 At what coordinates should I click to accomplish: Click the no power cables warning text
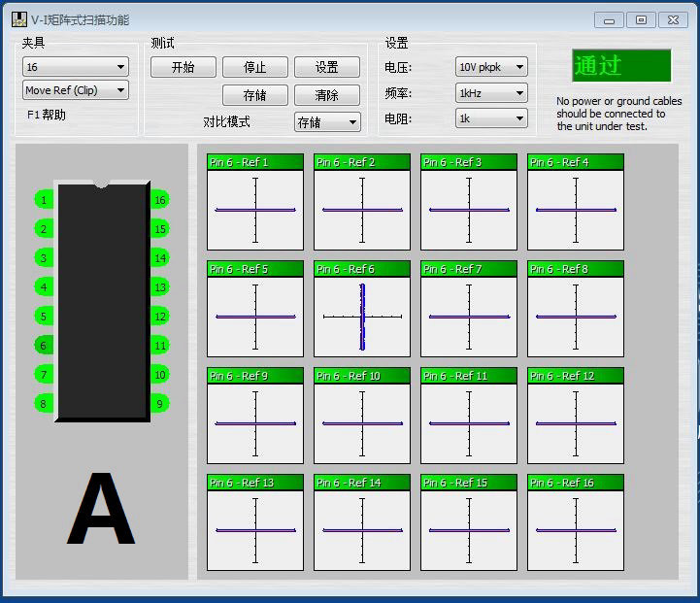pyautogui.click(x=618, y=114)
